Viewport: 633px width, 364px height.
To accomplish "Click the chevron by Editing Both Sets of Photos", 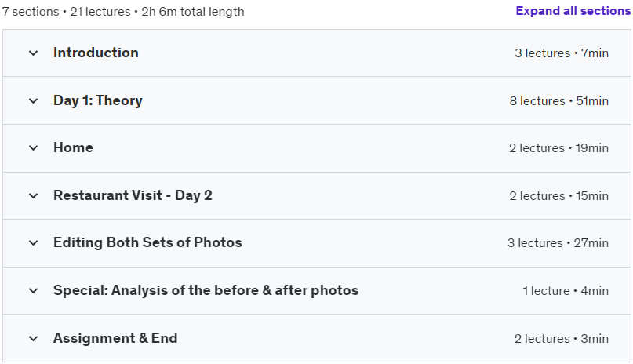I will pyautogui.click(x=34, y=243).
